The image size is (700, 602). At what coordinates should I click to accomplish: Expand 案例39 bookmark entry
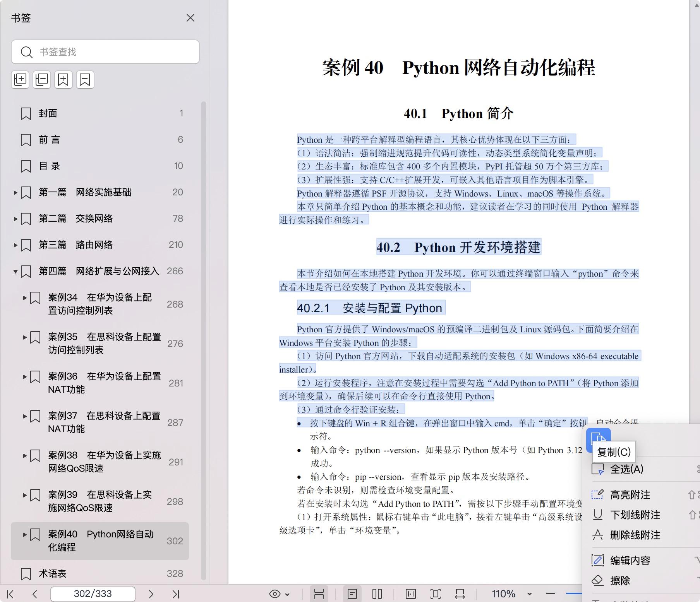click(25, 495)
